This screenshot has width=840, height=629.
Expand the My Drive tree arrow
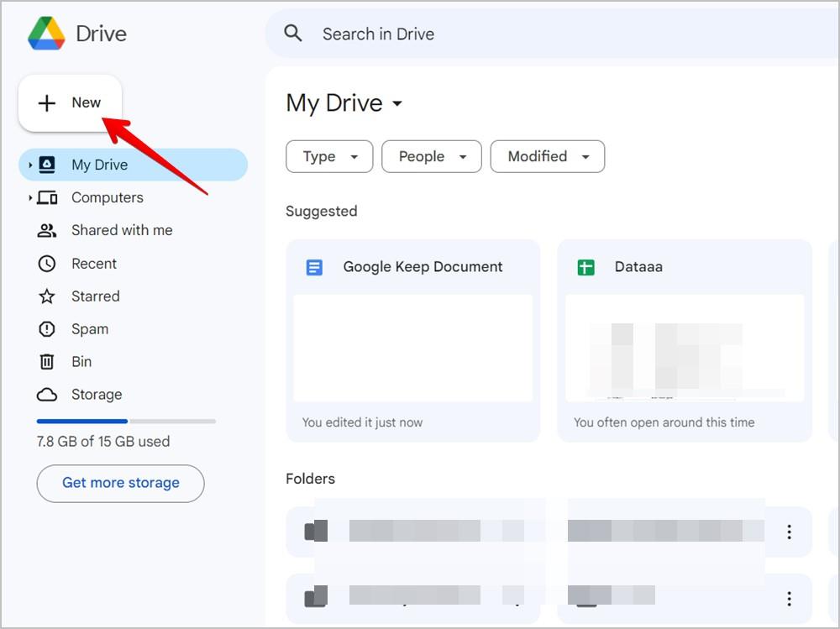point(30,165)
